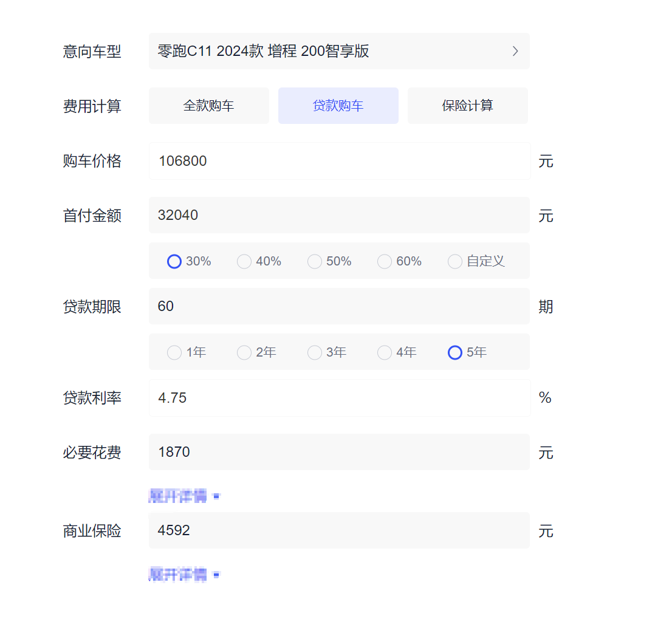Viewport: 672px width, 619px height.
Task: Focus the 首付金额 field showing 32040
Action: pos(339,215)
